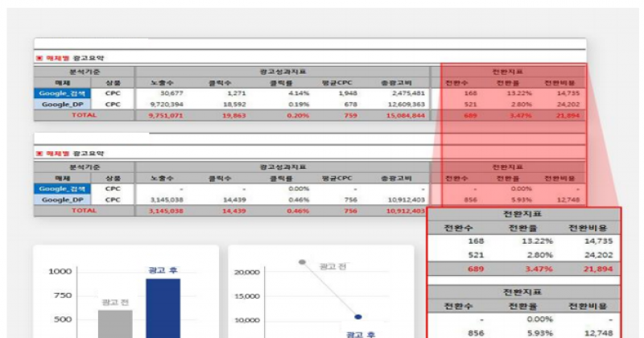The height and width of the screenshot is (338, 644).
Task: Select the Google_DP cell in the upper table
Action: tap(62, 104)
